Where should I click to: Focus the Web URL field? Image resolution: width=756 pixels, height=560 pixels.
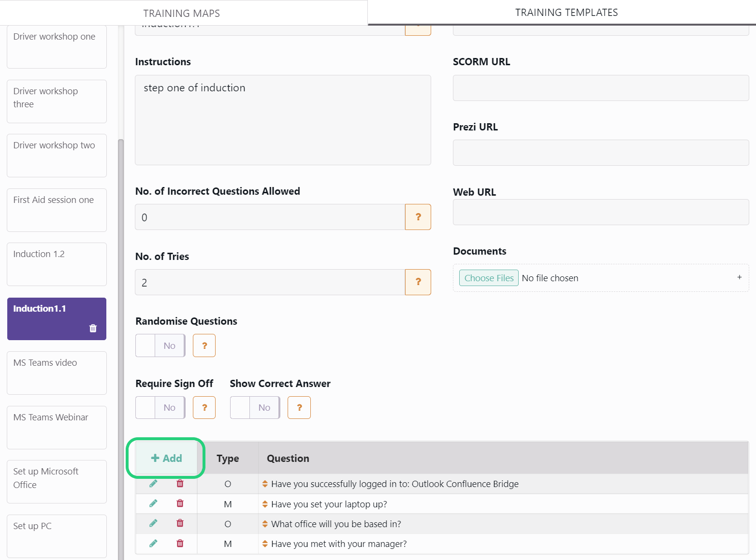(601, 212)
